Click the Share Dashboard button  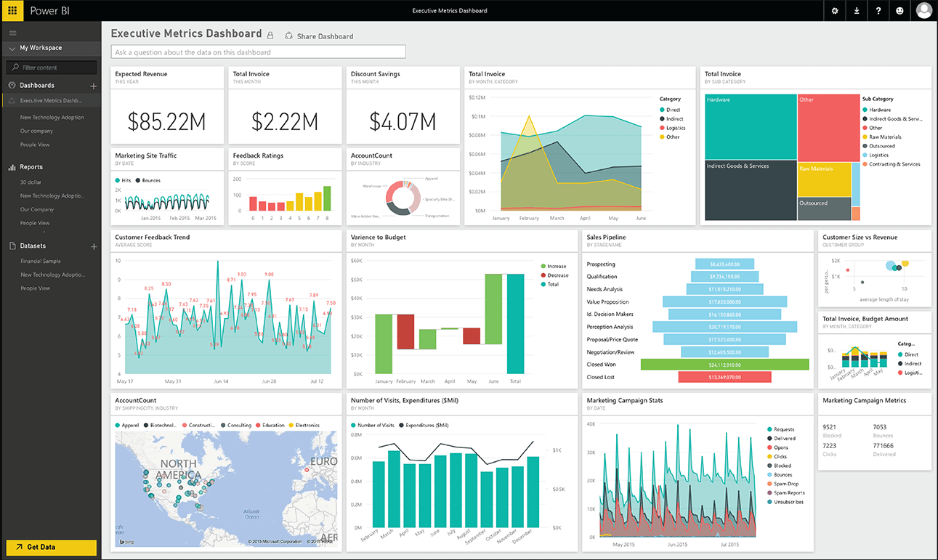(x=319, y=36)
